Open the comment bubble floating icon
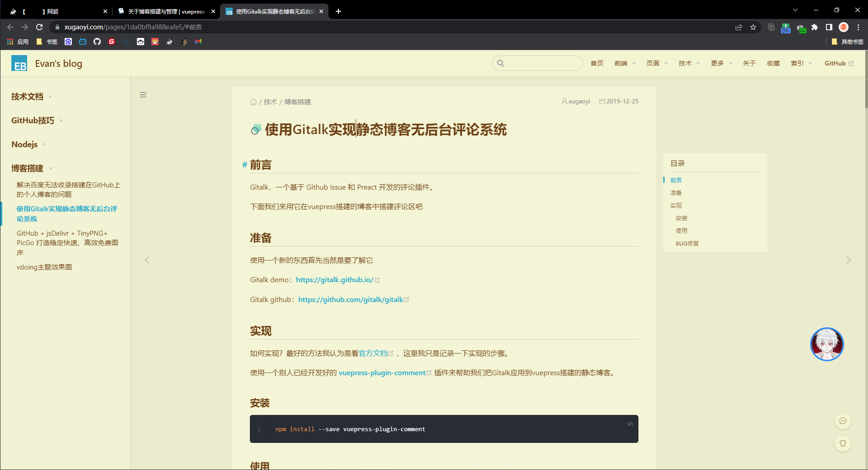This screenshot has width=868, height=470. coord(843,421)
